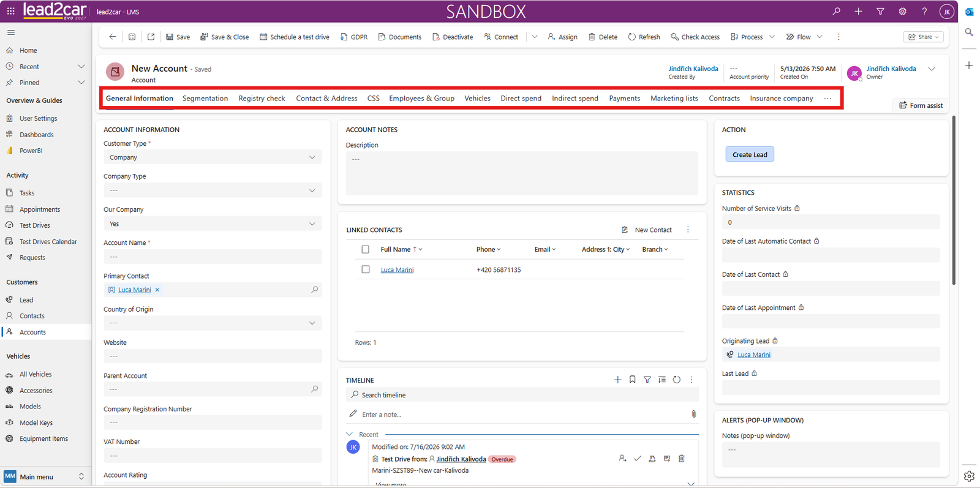Image resolution: width=980 pixels, height=488 pixels.
Task: Expand the Recent section in navigation
Action: coord(81,66)
